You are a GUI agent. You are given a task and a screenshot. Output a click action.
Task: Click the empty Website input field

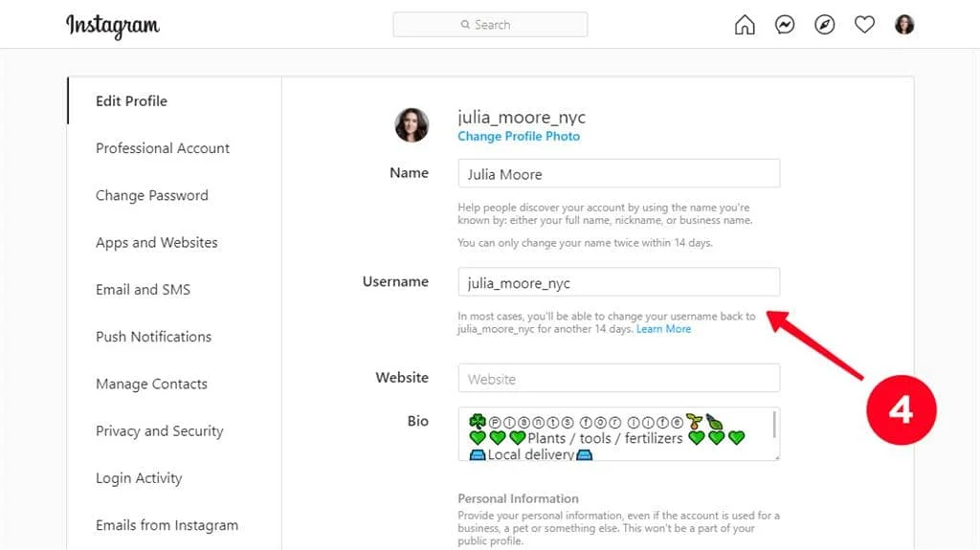pos(619,378)
